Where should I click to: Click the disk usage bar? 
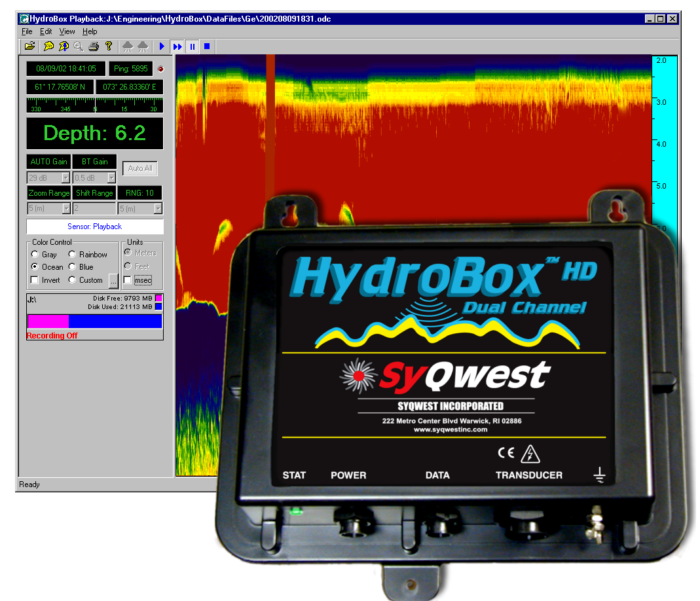pos(95,321)
